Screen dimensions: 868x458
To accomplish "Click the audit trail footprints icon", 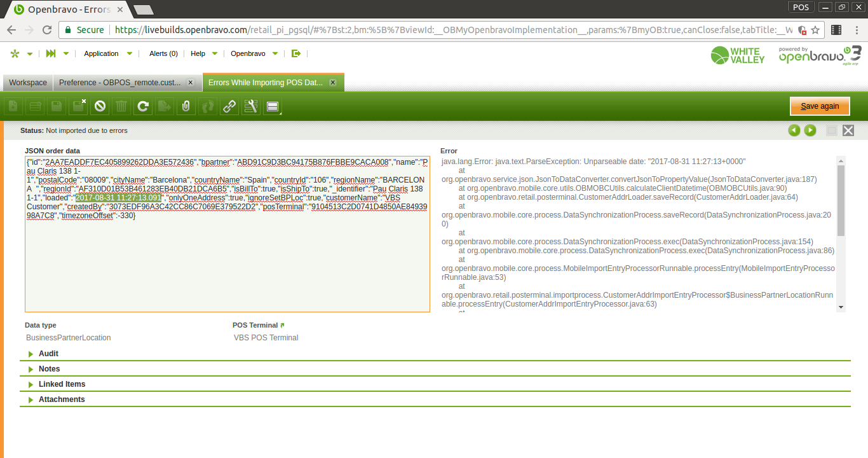I will [208, 106].
